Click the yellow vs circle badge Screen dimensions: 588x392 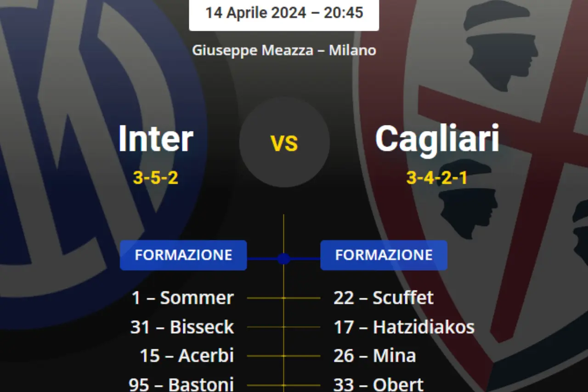click(x=284, y=142)
